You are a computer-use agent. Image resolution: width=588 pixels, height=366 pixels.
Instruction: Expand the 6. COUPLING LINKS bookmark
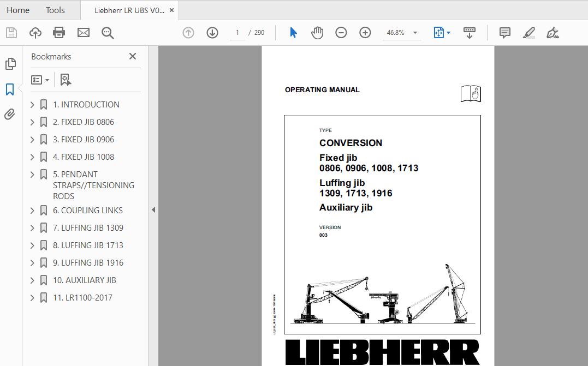(32, 211)
